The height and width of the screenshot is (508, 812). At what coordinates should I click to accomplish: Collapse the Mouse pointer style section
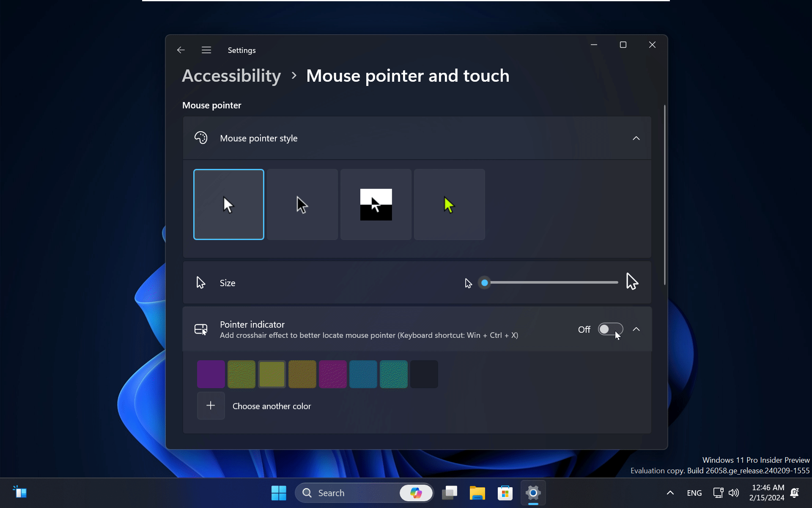[x=636, y=138]
